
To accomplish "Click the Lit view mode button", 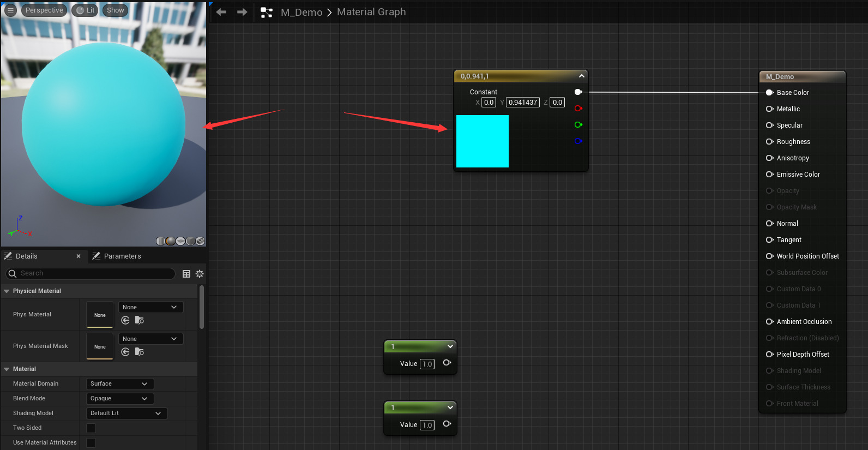I will (x=85, y=10).
